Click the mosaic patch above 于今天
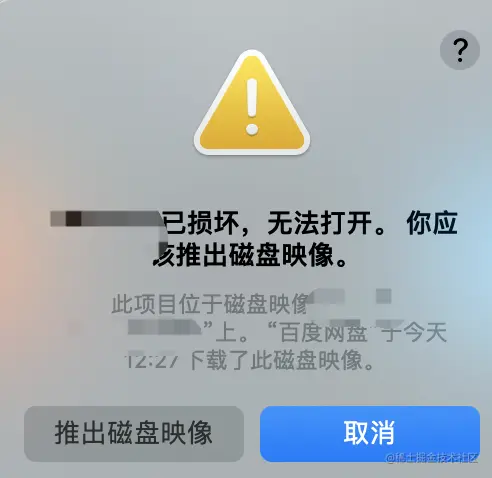The height and width of the screenshot is (478, 492). click(384, 296)
